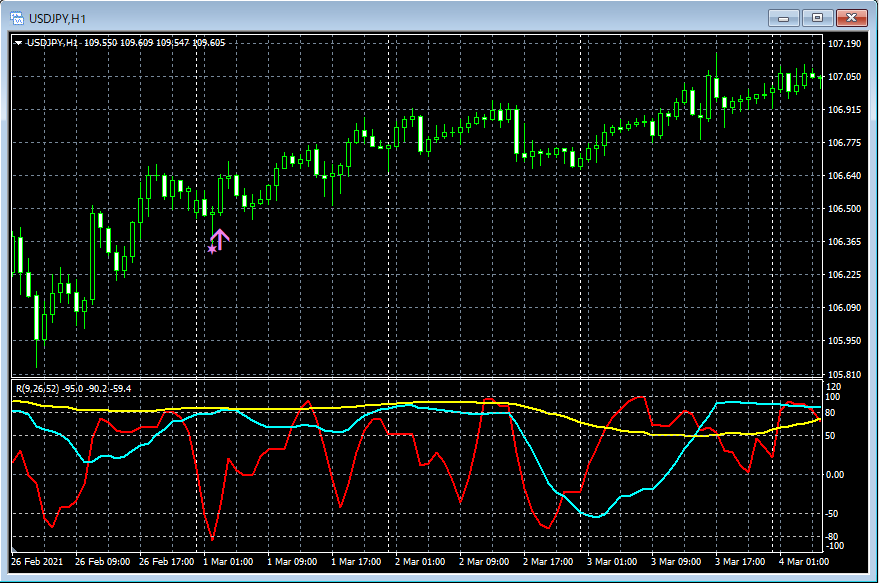Click the chart window icon in title bar

click(x=15, y=16)
